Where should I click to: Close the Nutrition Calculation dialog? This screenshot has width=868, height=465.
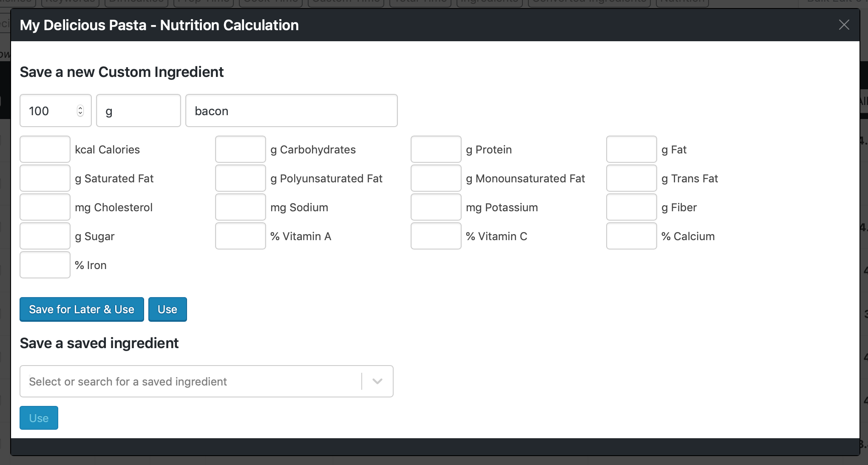click(844, 25)
